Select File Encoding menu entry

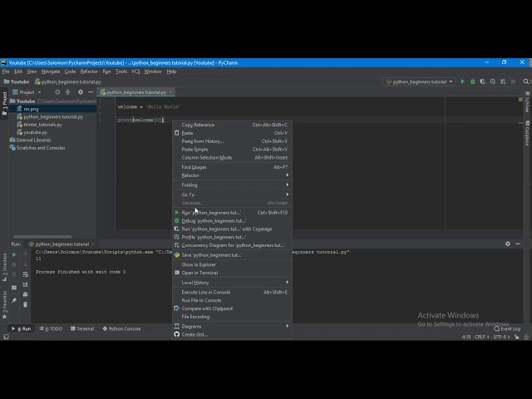tap(233, 317)
